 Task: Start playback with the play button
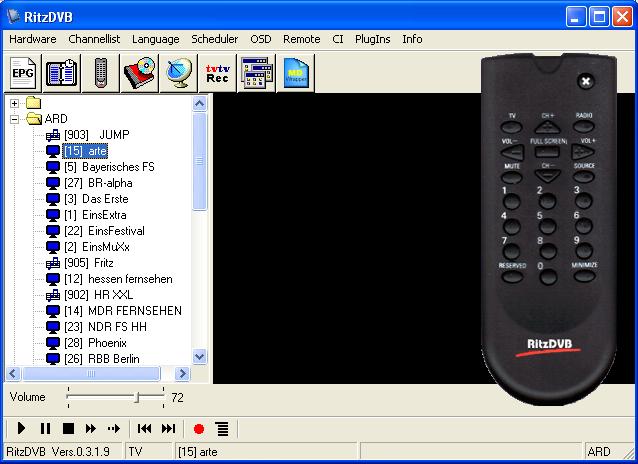[22, 429]
